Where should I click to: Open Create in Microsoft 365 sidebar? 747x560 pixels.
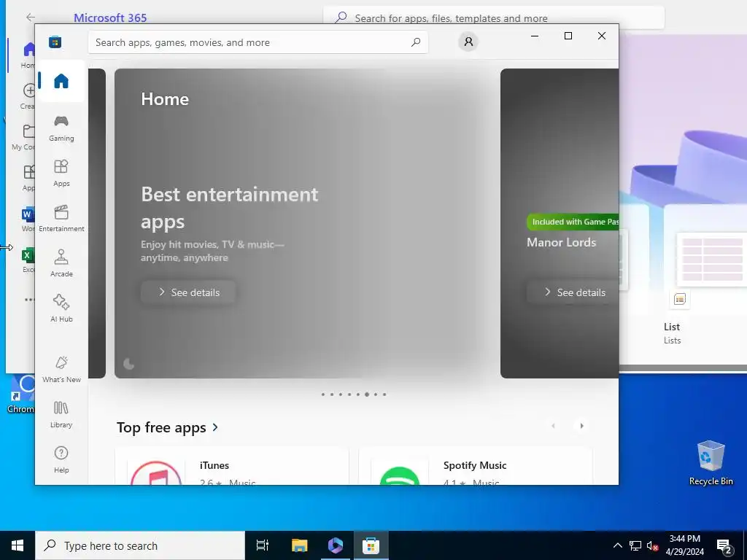pyautogui.click(x=28, y=96)
